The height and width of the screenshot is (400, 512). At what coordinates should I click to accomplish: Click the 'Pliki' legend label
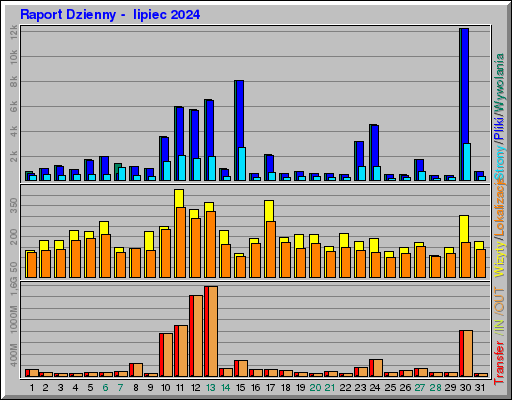[x=500, y=128]
